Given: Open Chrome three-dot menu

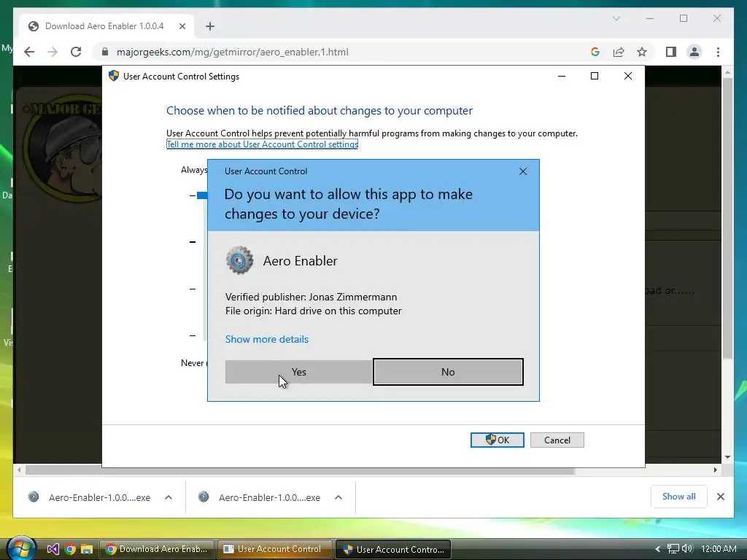Looking at the screenshot, I should (718, 52).
